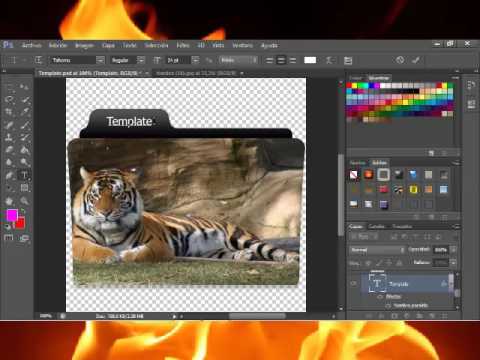
Task: Cancel text edit with the cancel icon
Action: 400,60
